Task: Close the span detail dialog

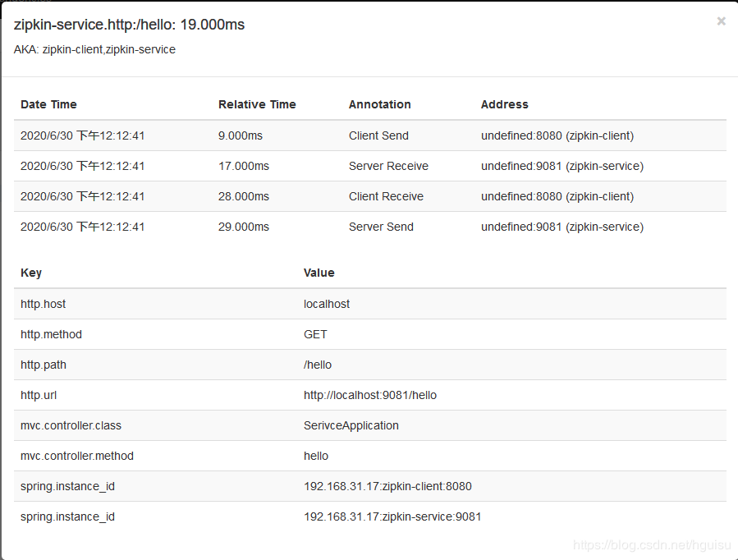Action: pos(721,21)
